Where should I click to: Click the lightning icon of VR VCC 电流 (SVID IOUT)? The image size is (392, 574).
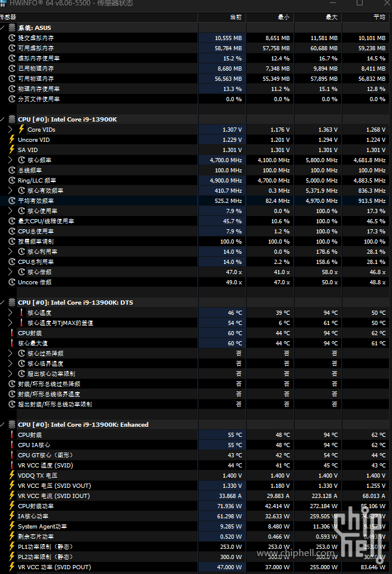[x=12, y=496]
